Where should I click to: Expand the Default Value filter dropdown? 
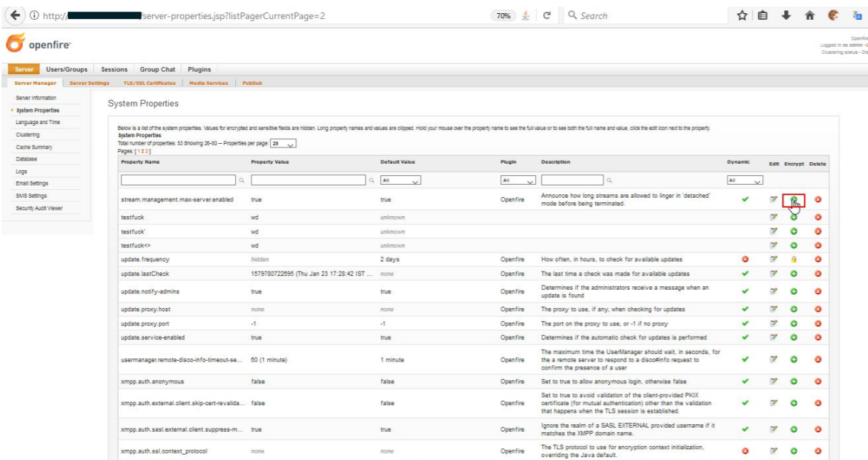(401, 180)
